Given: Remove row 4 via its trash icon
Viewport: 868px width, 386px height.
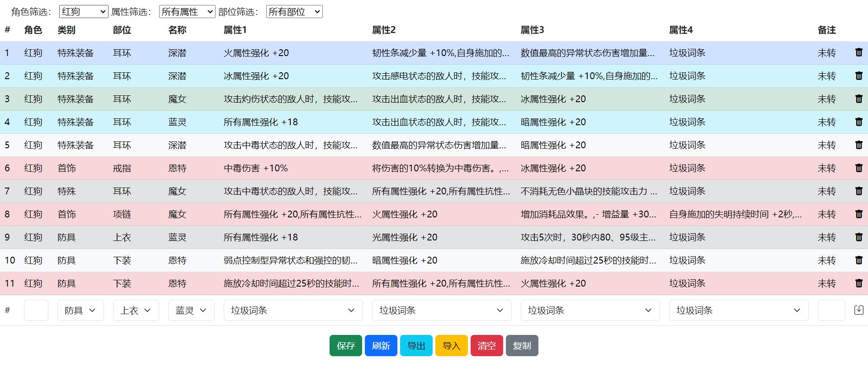Looking at the screenshot, I should click(859, 122).
